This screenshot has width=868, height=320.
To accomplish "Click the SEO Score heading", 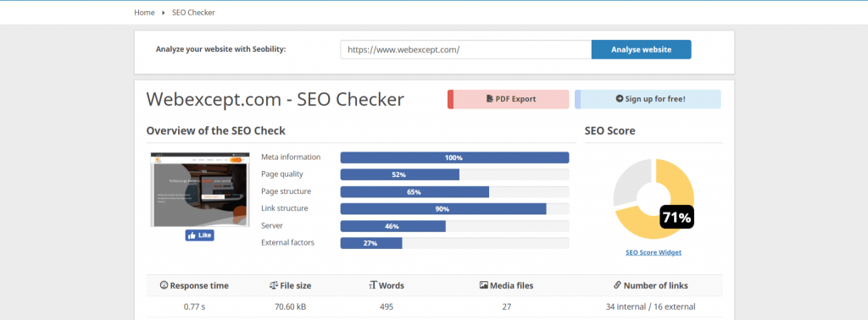I will pos(610,131).
